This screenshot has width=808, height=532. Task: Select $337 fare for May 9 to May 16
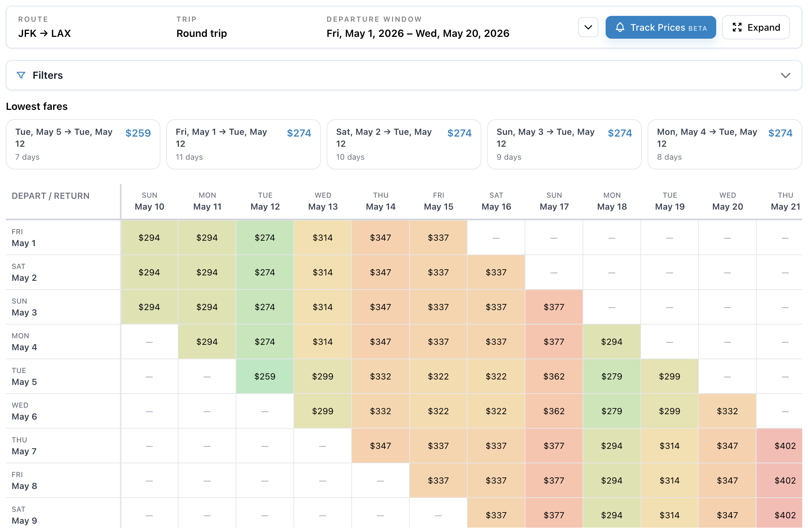(496, 513)
